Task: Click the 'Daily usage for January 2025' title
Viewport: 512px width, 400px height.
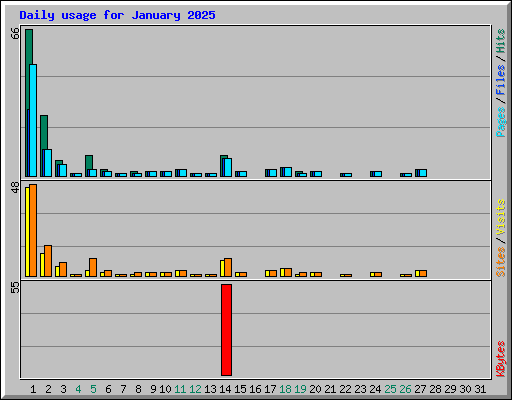Action: (117, 15)
